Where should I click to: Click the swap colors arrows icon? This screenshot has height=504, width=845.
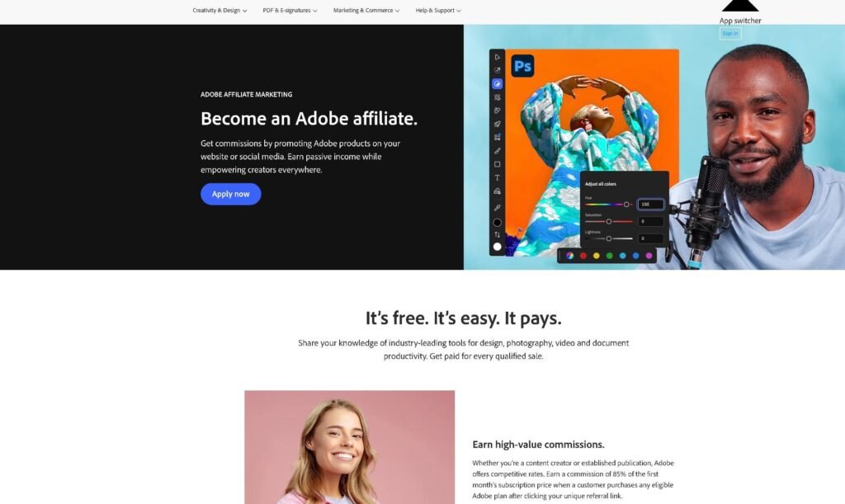pos(497,235)
